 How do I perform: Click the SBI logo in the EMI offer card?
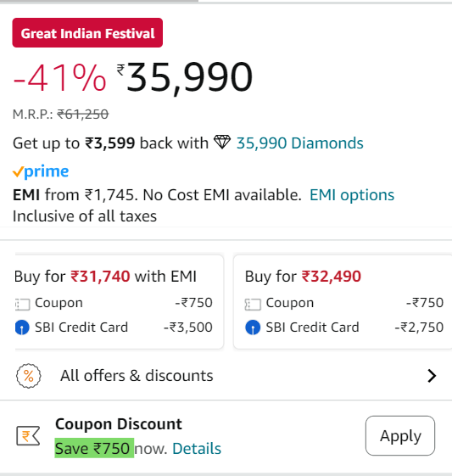[x=22, y=328]
